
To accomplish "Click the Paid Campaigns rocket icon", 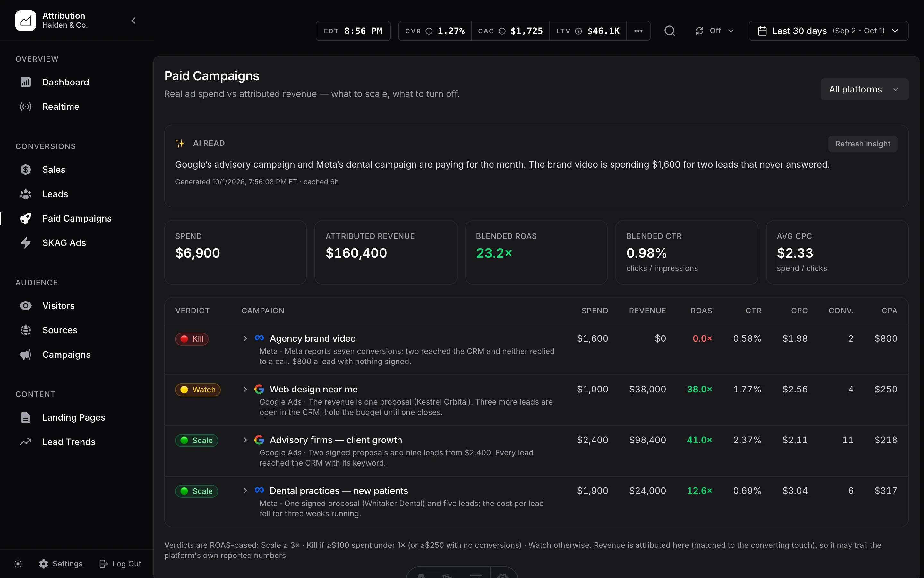I will [x=26, y=218].
